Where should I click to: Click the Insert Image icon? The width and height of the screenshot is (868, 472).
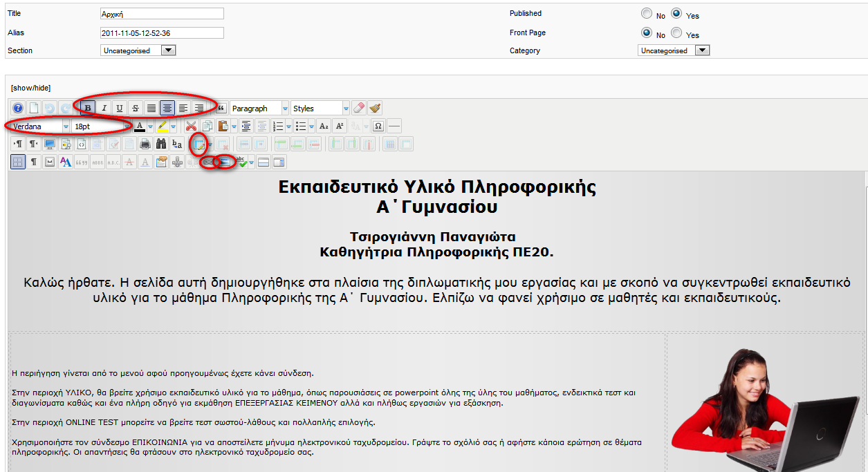tap(225, 162)
